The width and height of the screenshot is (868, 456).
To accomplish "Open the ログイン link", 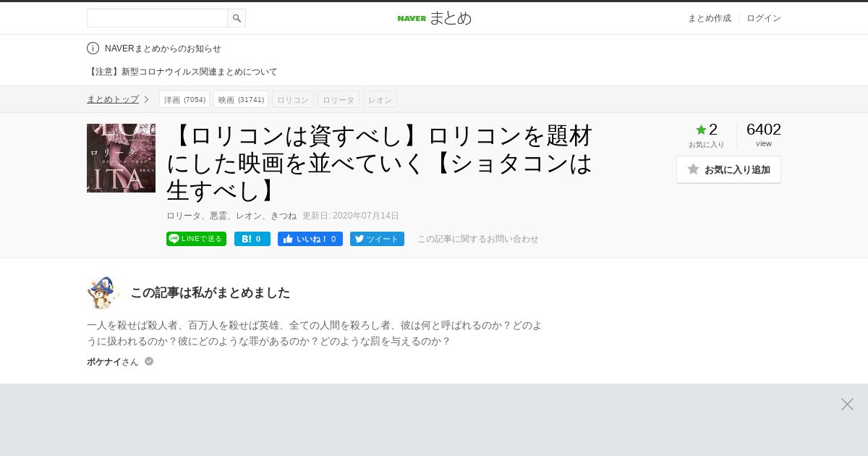I will (x=764, y=18).
